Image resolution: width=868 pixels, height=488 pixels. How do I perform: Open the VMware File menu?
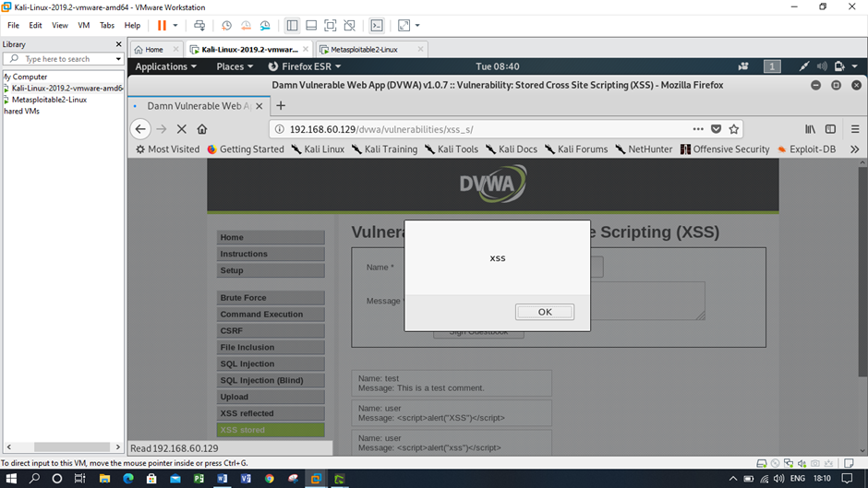pos(13,26)
